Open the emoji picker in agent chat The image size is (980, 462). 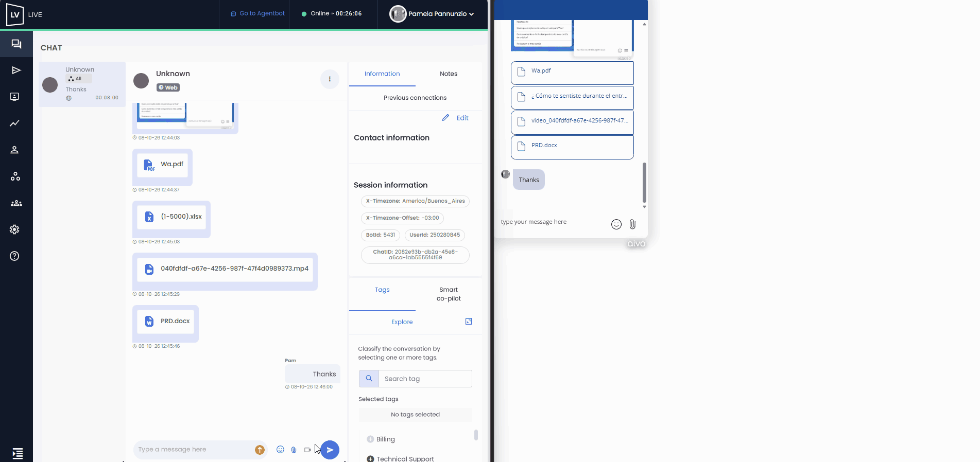point(280,450)
